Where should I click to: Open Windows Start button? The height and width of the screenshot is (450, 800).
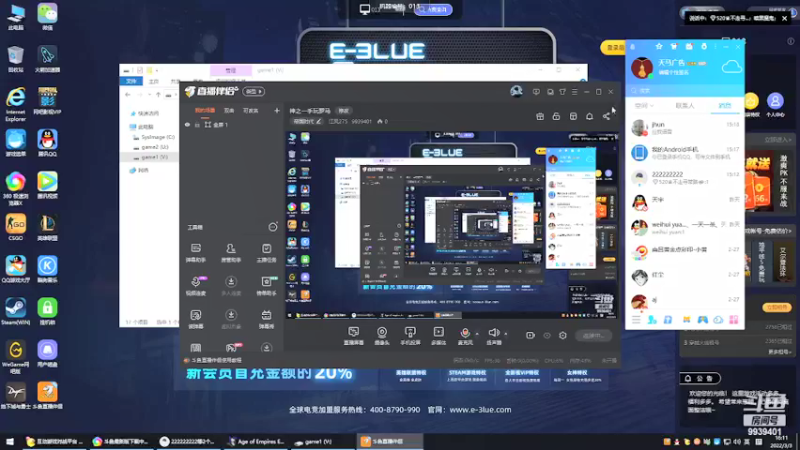(x=9, y=442)
